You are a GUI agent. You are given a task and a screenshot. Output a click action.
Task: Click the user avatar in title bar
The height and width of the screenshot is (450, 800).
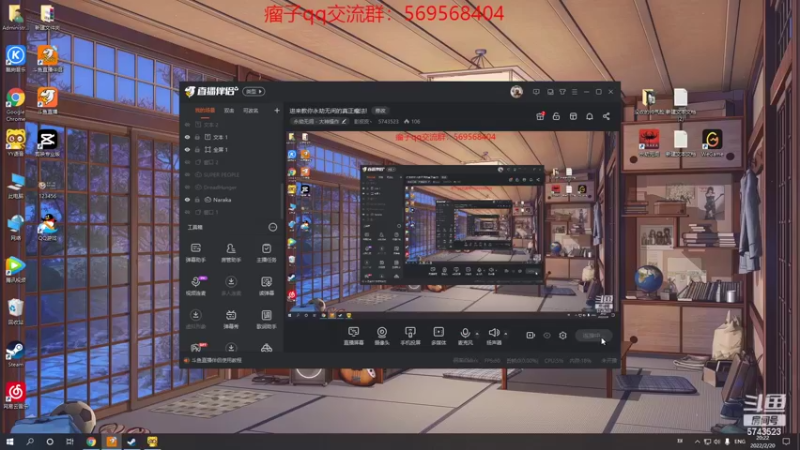516,92
